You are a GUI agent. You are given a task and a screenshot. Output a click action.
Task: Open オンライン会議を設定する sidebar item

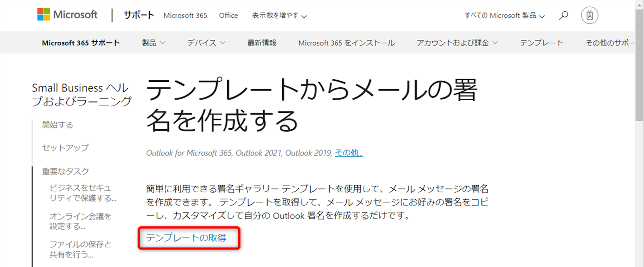pyautogui.click(x=80, y=221)
